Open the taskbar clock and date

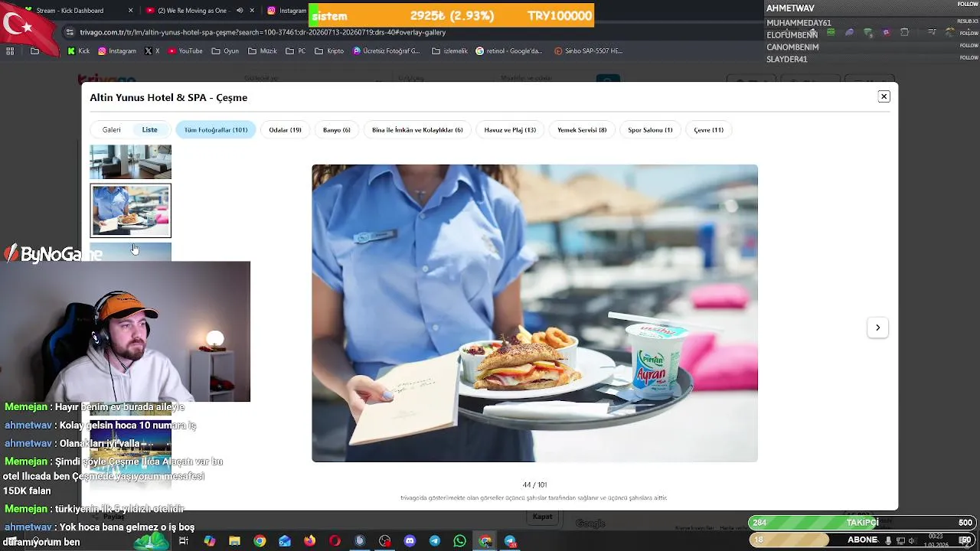coord(936,540)
